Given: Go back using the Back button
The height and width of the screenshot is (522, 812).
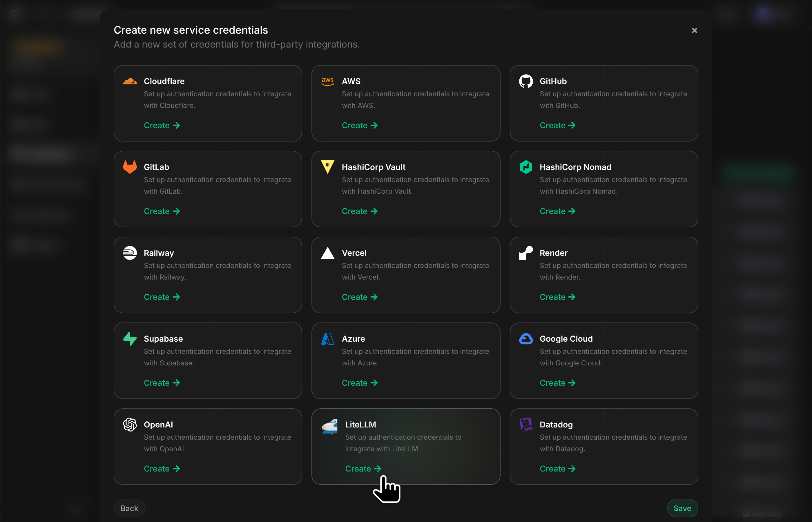Looking at the screenshot, I should pyautogui.click(x=129, y=508).
